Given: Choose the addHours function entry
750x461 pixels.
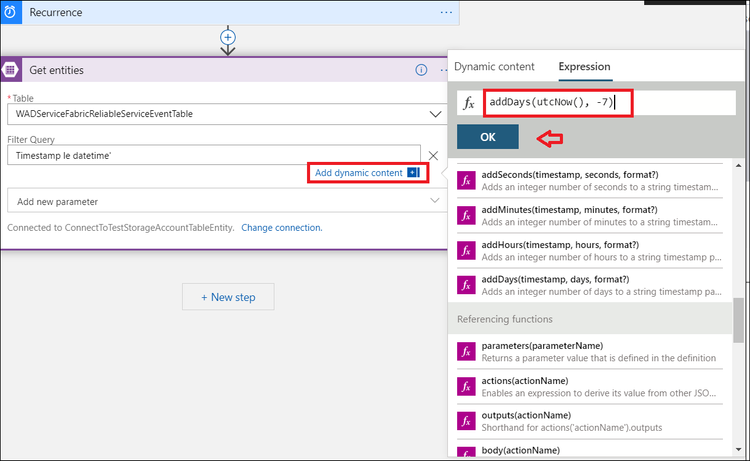Looking at the screenshot, I should pyautogui.click(x=589, y=251).
